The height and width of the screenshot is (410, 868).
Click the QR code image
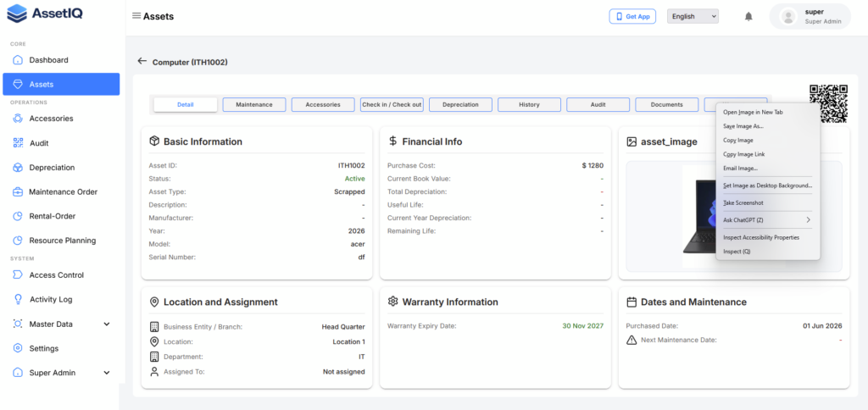[828, 103]
